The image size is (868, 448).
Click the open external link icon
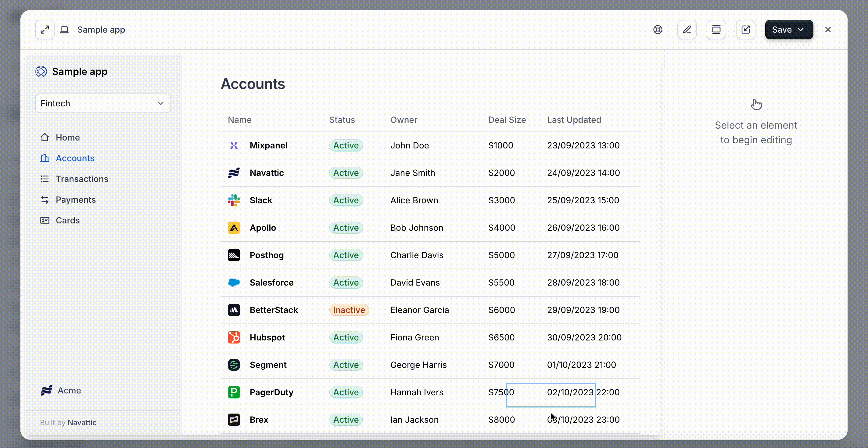pyautogui.click(x=745, y=30)
